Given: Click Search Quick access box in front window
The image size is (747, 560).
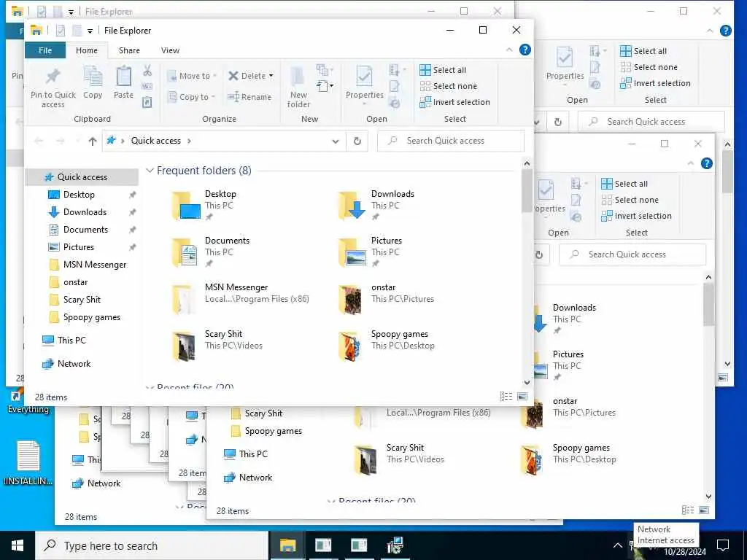Looking at the screenshot, I should pos(451,141).
